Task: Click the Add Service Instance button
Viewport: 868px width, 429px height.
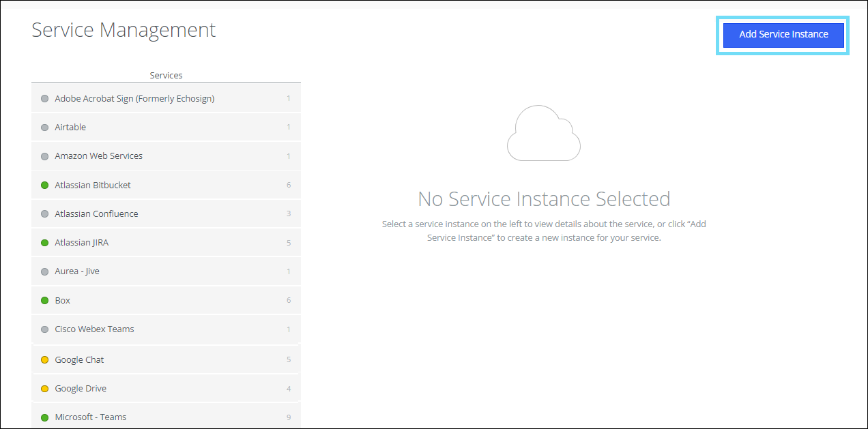Action: click(x=783, y=35)
